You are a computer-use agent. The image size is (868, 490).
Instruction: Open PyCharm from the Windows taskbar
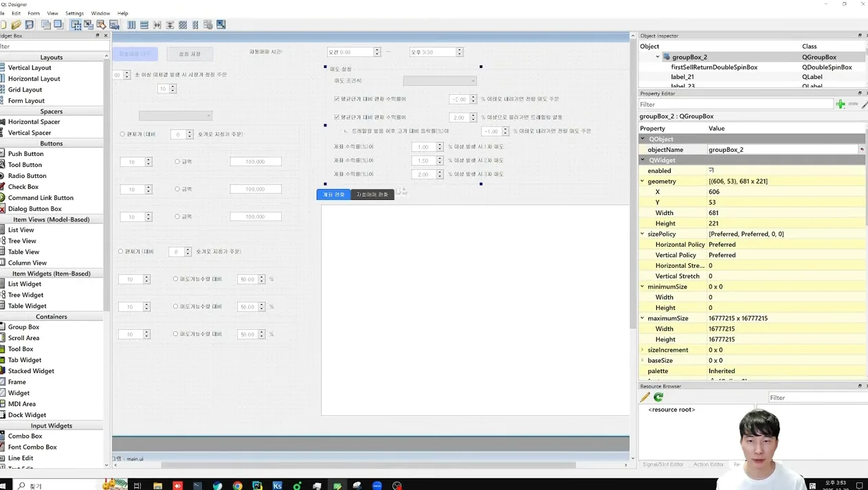pos(258,485)
